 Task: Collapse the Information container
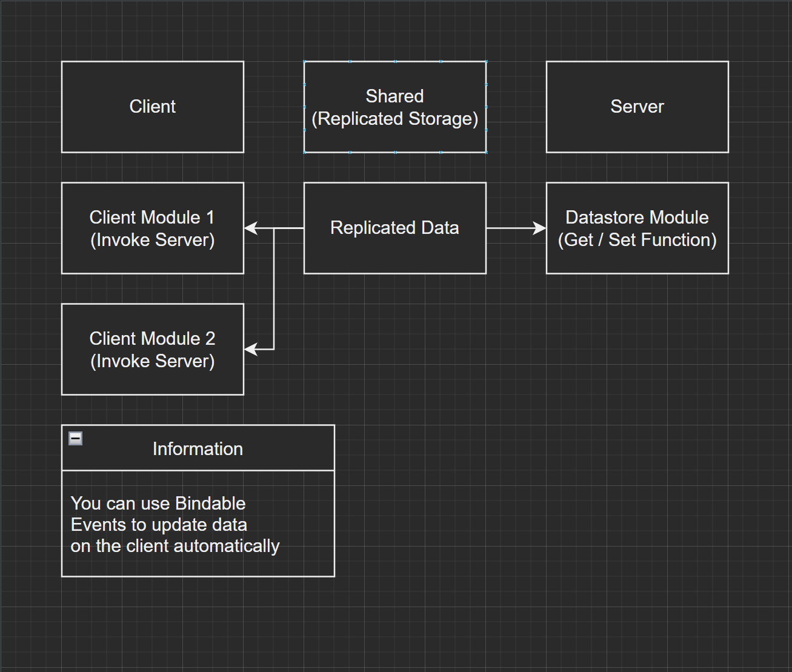(76, 438)
